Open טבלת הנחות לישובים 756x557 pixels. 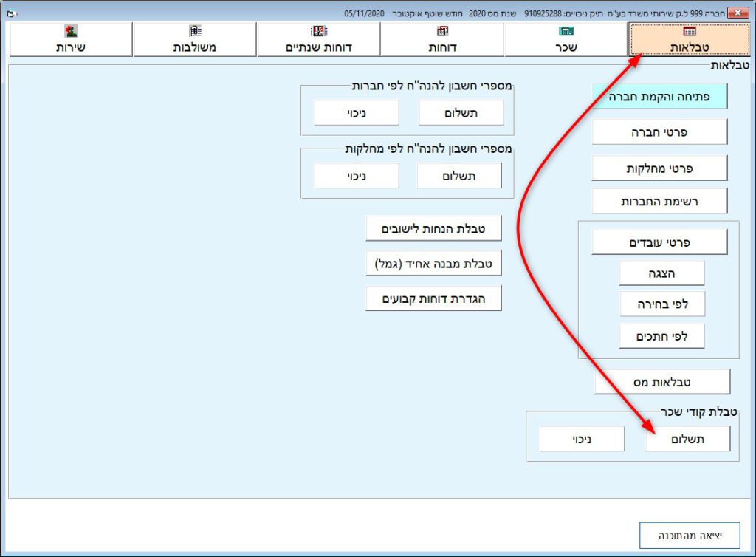[x=433, y=228]
